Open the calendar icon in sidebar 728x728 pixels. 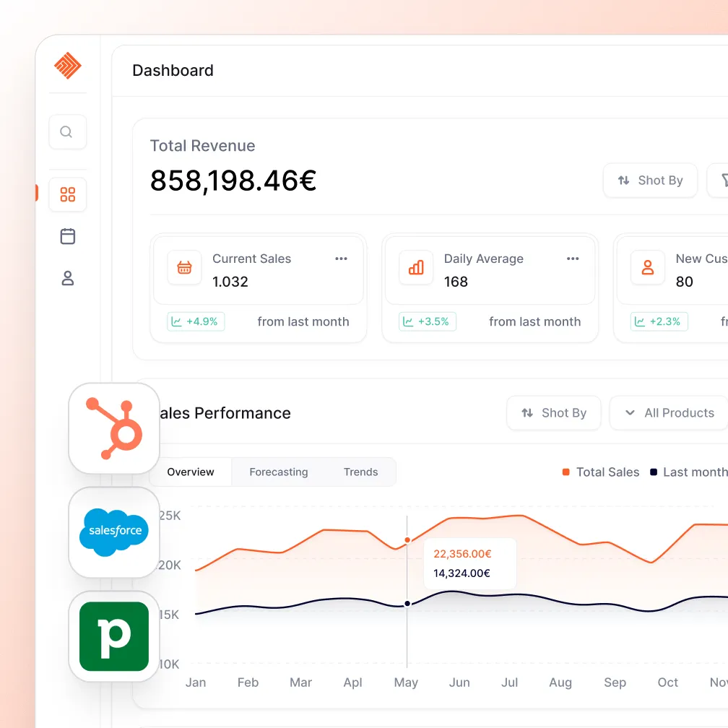tap(67, 236)
